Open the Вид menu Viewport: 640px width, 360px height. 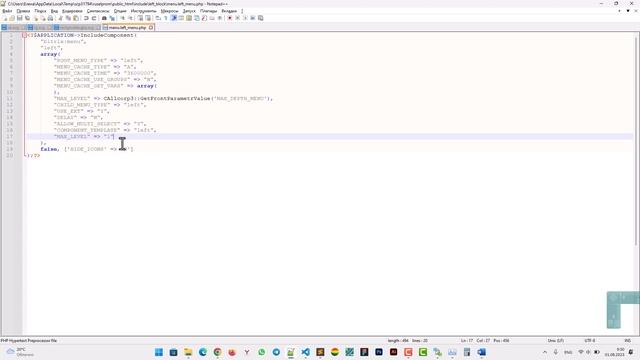(54, 11)
